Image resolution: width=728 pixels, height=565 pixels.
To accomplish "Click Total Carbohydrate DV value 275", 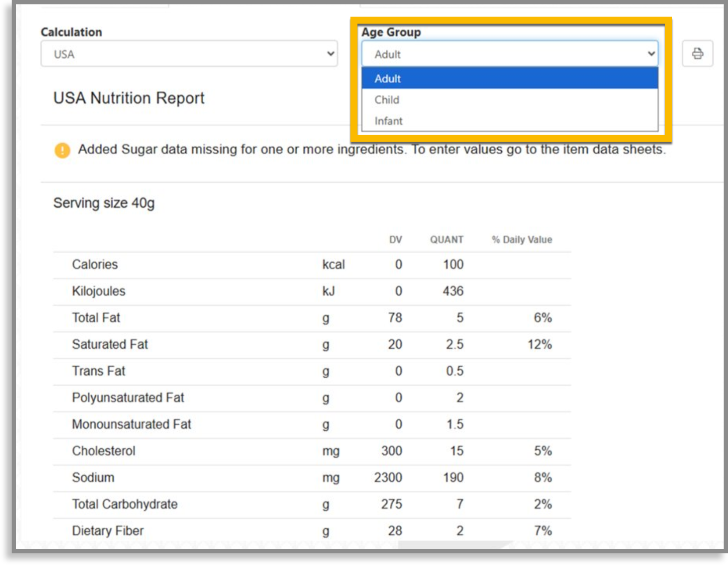I will 392,505.
